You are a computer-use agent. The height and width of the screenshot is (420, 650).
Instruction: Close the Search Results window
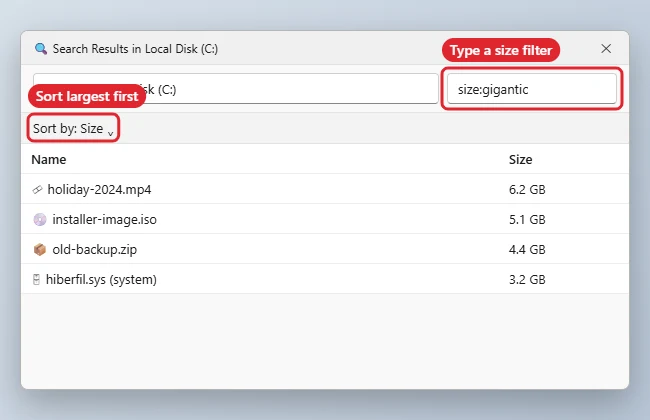coord(606,49)
